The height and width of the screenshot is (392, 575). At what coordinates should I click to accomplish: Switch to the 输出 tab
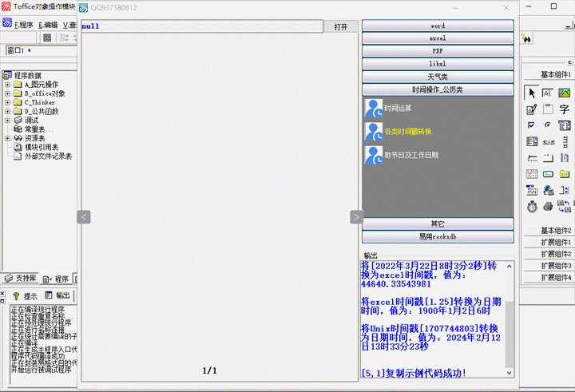[x=57, y=295]
